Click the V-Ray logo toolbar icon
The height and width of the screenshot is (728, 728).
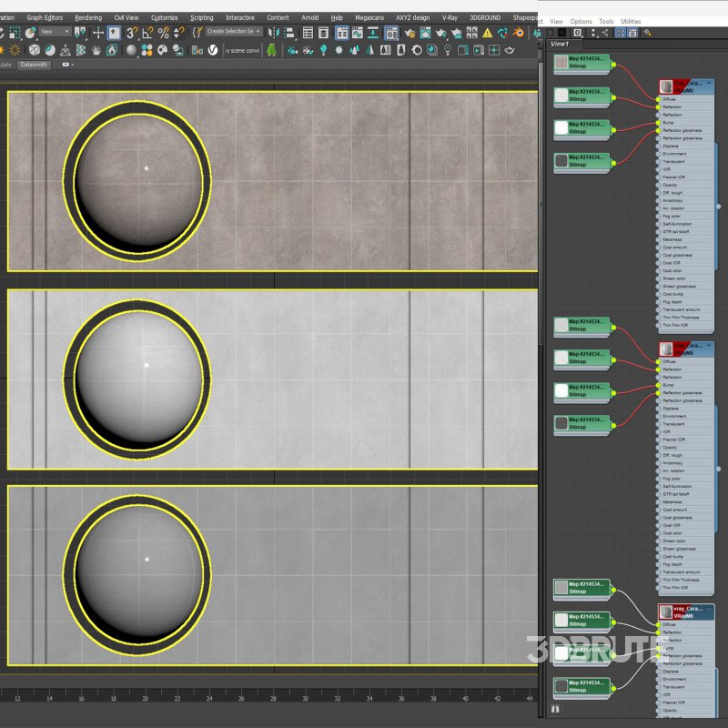point(212,50)
